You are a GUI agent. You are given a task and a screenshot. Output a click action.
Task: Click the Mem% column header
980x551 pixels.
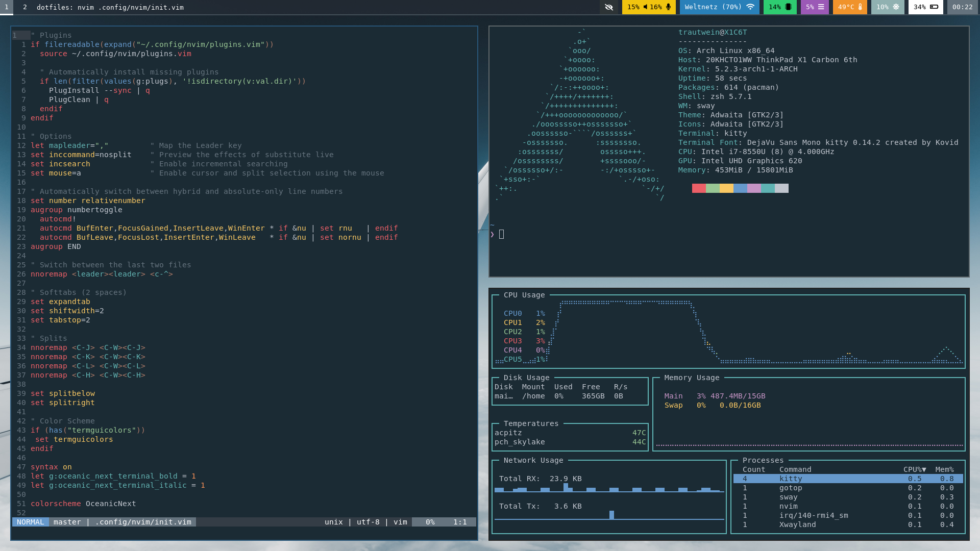(944, 469)
